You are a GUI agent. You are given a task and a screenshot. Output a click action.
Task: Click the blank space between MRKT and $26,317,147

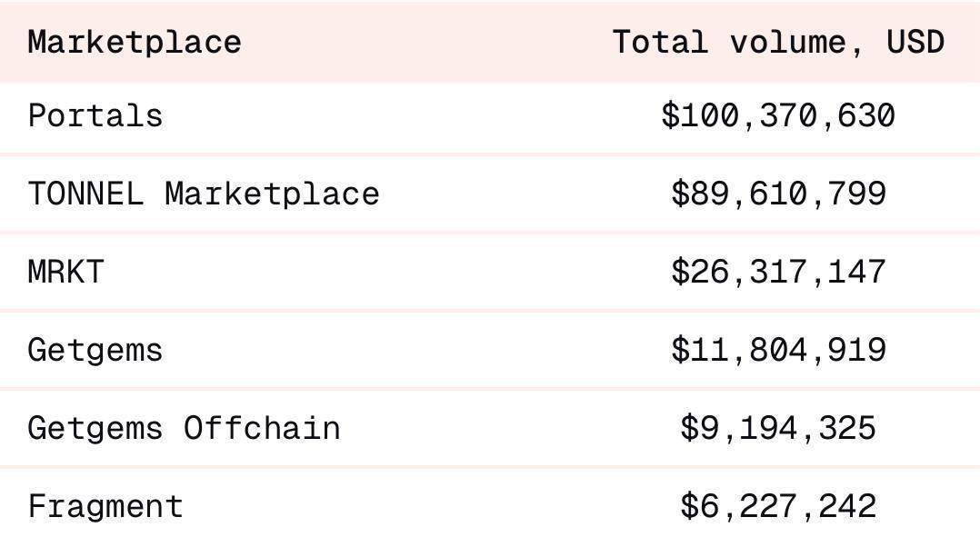(382, 272)
